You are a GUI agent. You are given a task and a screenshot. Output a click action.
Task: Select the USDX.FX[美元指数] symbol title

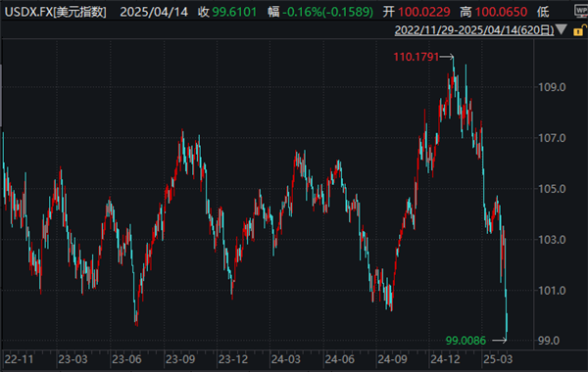click(x=56, y=12)
